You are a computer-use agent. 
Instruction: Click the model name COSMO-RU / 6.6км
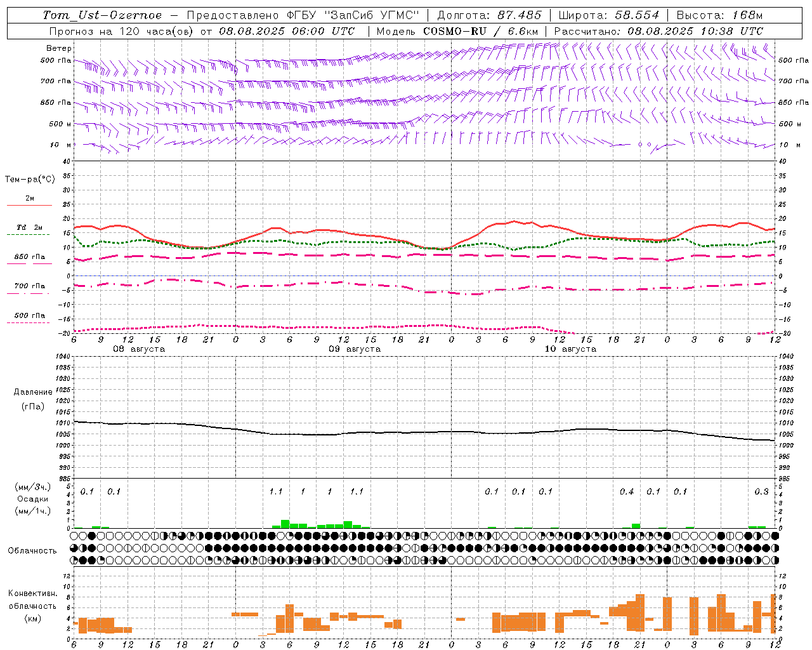481,31
